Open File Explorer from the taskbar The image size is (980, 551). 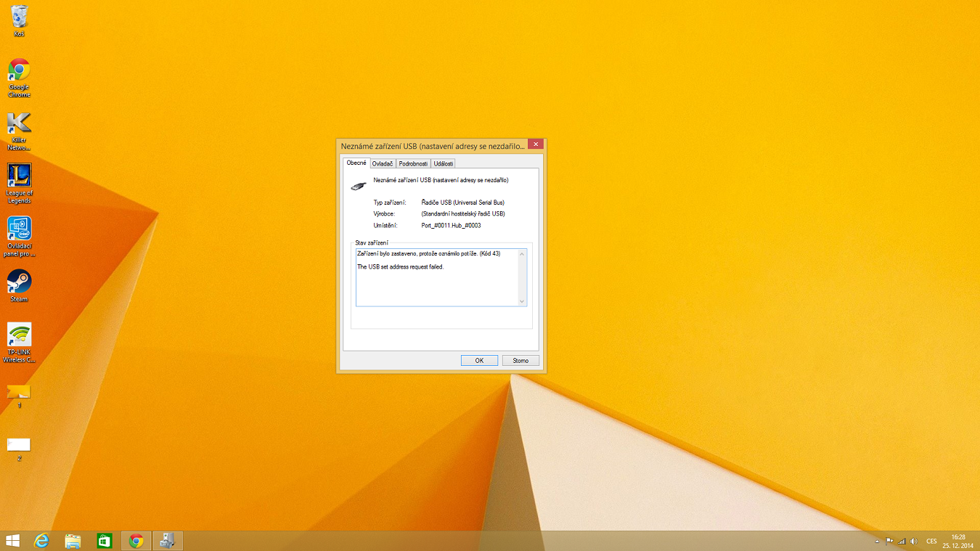coord(73,541)
